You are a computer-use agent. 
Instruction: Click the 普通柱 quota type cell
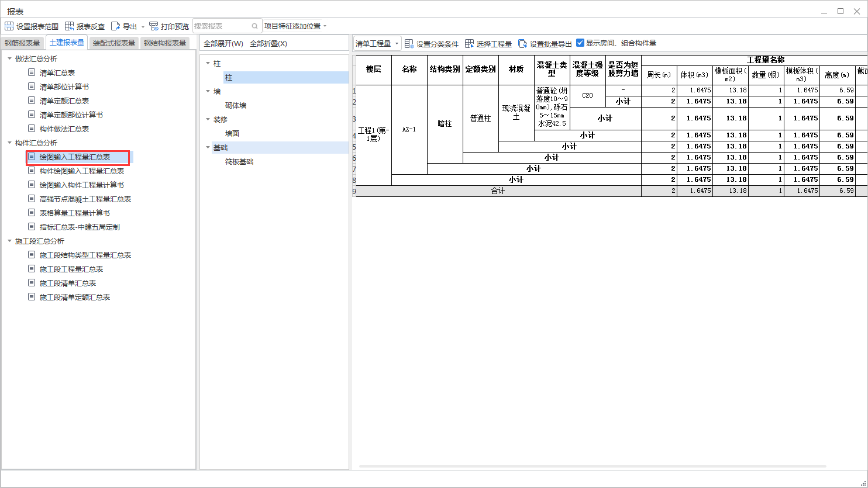[x=481, y=119]
